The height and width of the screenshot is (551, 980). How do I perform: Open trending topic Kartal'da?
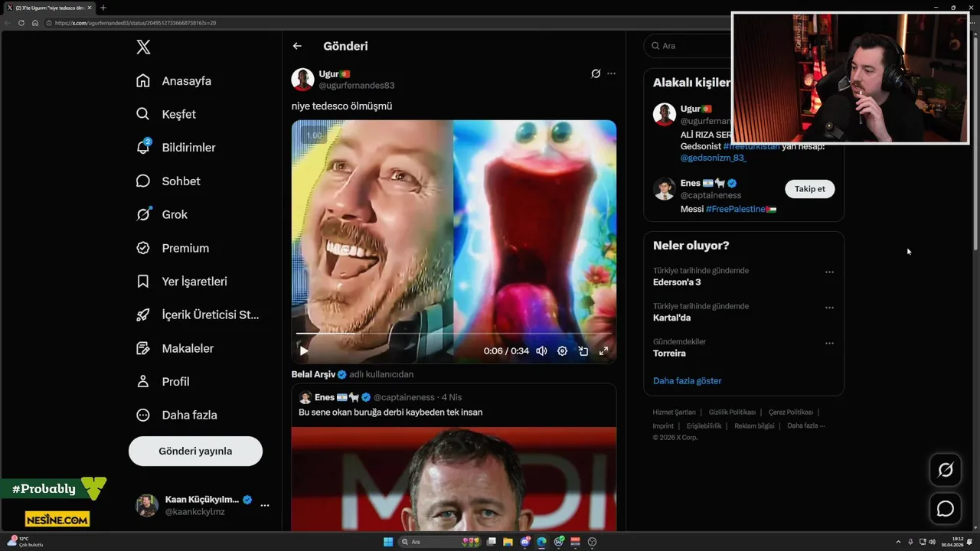tap(671, 318)
